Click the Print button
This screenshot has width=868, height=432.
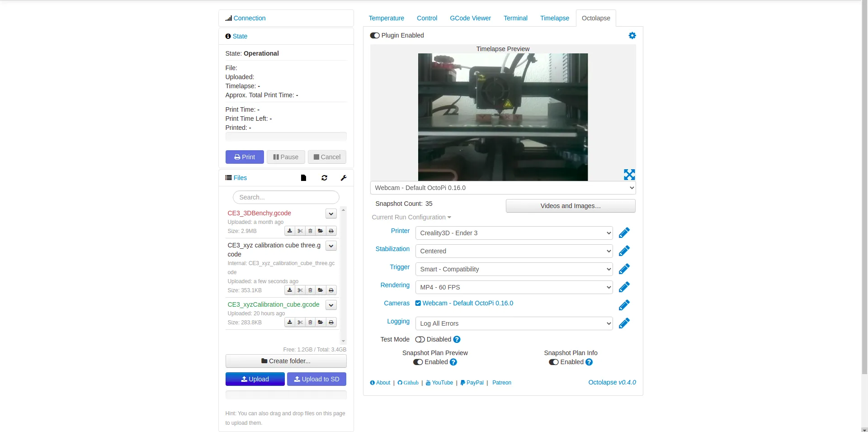click(x=245, y=157)
